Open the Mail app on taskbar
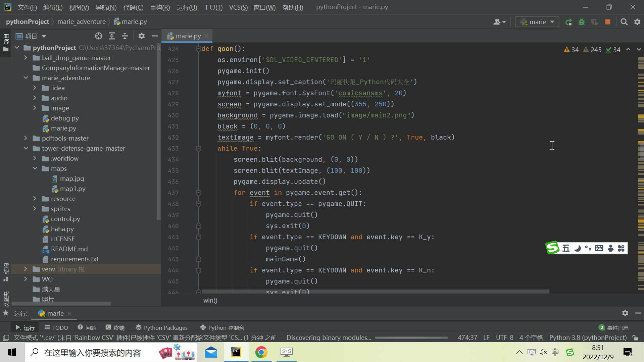The image size is (644, 362). [x=211, y=352]
